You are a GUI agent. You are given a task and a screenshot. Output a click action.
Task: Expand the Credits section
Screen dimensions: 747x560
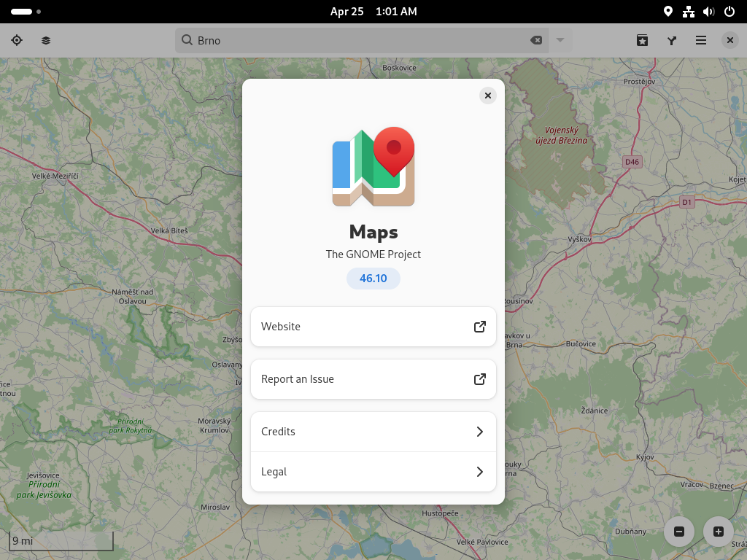tap(373, 432)
